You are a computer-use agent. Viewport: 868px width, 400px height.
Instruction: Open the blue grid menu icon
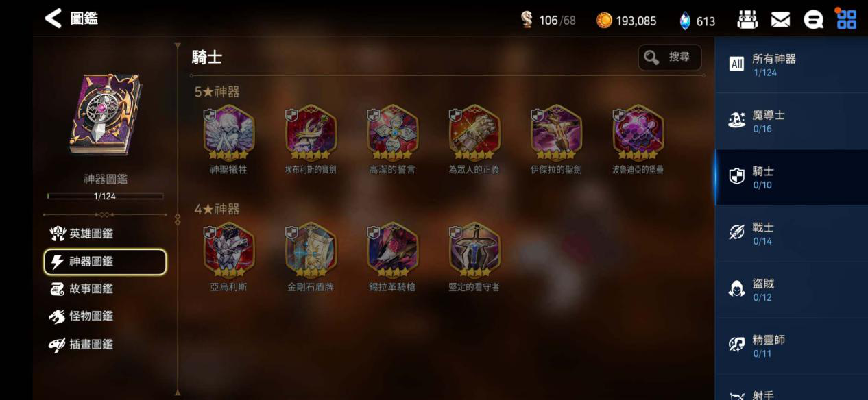coord(847,19)
